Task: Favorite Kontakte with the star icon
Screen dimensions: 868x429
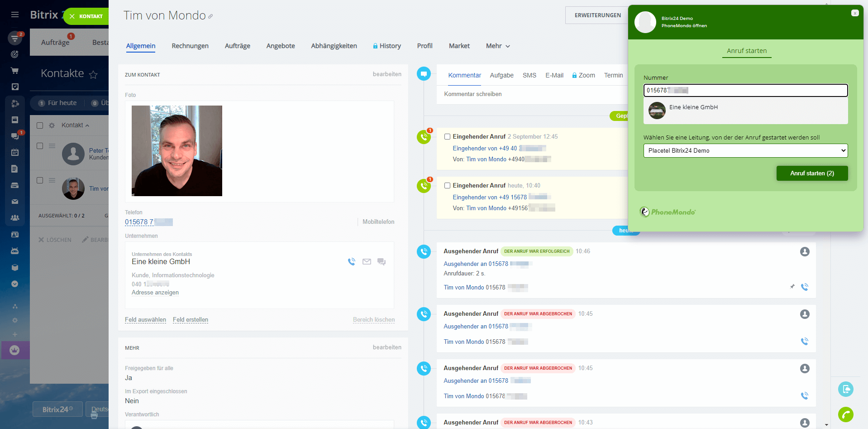Action: [93, 75]
